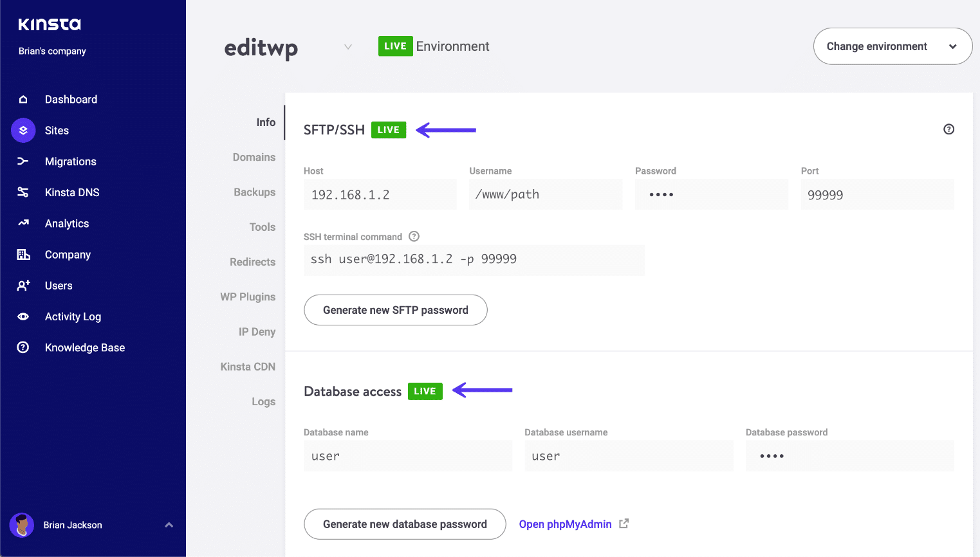Check the Activity Log
Screen dimensions: 980x557
[72, 316]
